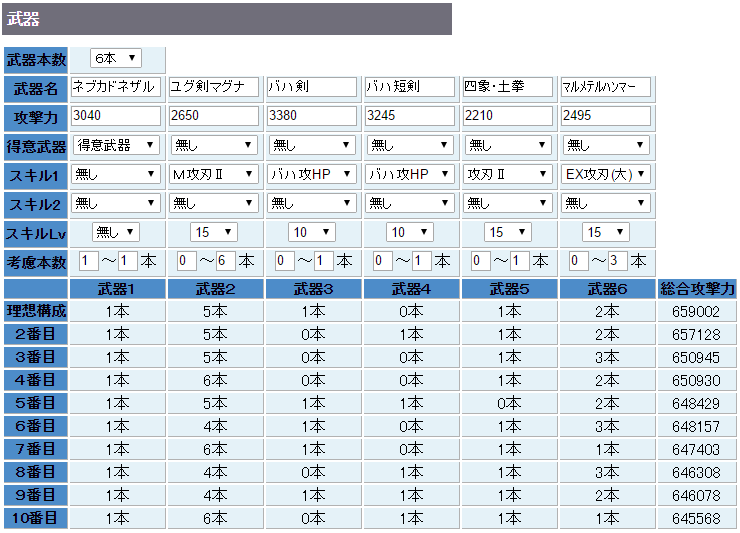Screen dimensions: 740x533
Task: Click attack power field 2650
Action: coord(214,116)
